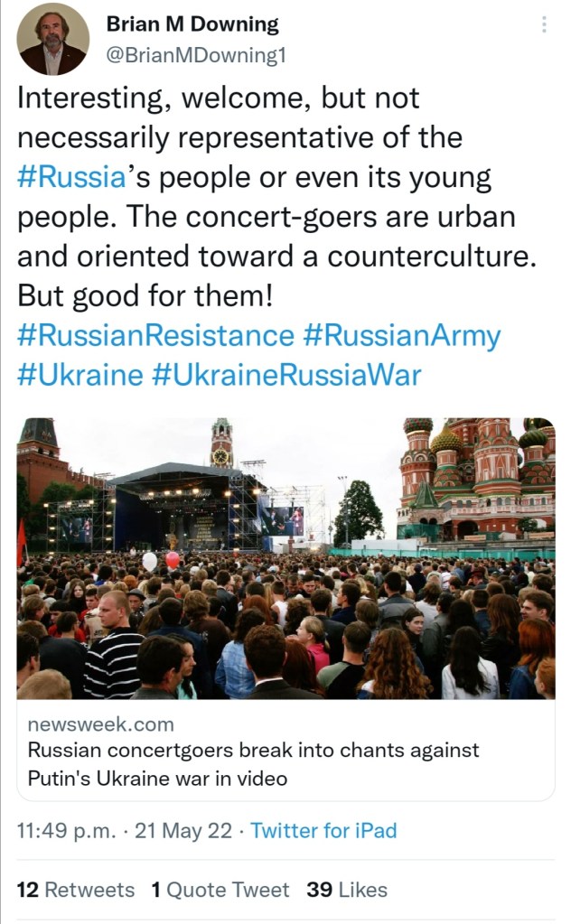View the 1 Quote Tweet list
571x924 pixels.
click(220, 890)
